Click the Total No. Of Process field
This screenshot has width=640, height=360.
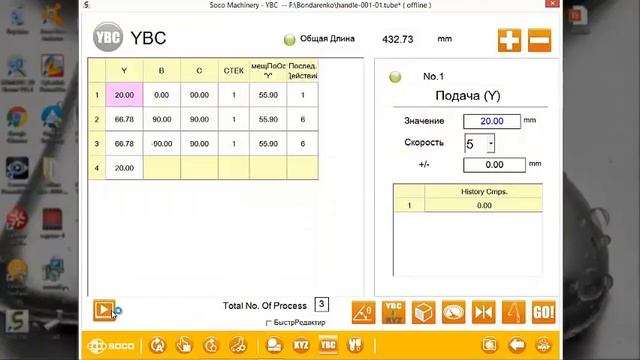click(322, 304)
